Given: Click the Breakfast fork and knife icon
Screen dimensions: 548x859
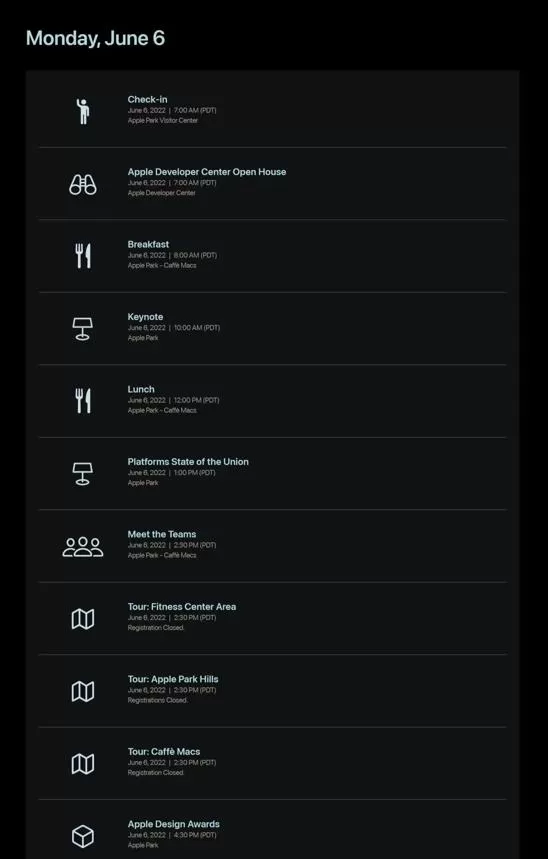Looking at the screenshot, I should coord(83,256).
